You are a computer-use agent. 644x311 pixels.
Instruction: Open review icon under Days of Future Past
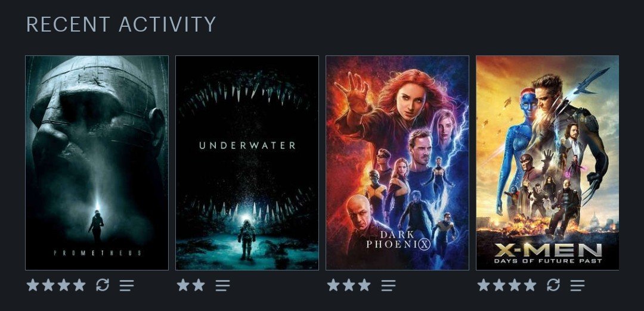click(x=577, y=285)
